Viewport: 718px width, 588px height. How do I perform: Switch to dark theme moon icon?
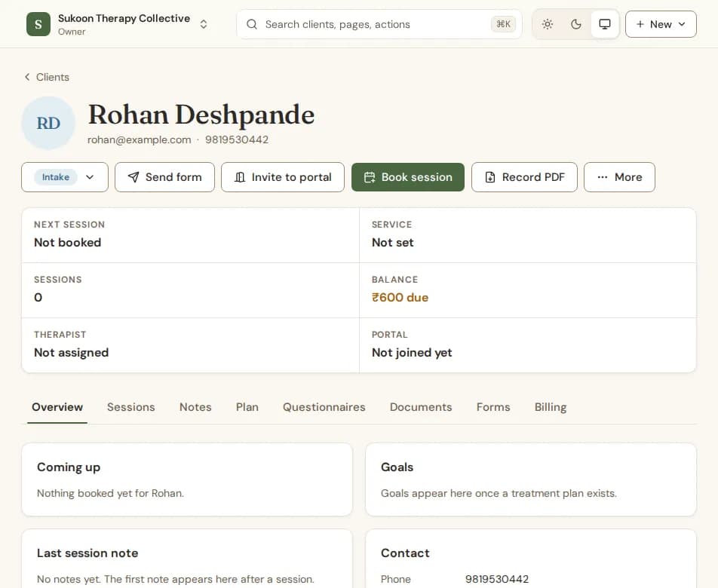576,24
